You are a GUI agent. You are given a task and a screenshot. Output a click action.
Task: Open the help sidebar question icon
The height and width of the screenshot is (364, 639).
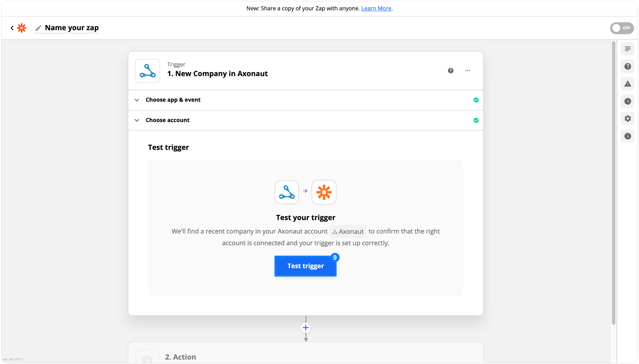tap(627, 66)
